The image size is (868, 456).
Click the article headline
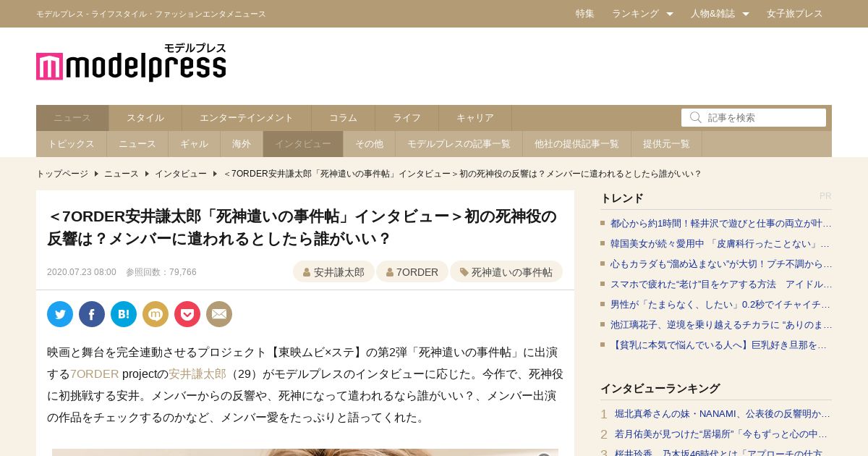point(302,227)
